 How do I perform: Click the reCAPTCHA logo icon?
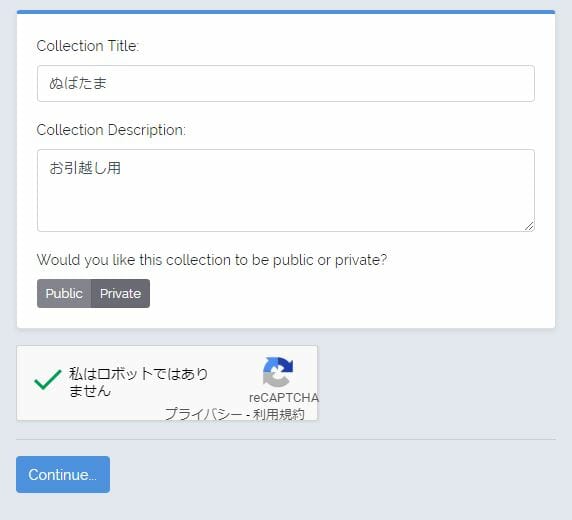pyautogui.click(x=278, y=372)
